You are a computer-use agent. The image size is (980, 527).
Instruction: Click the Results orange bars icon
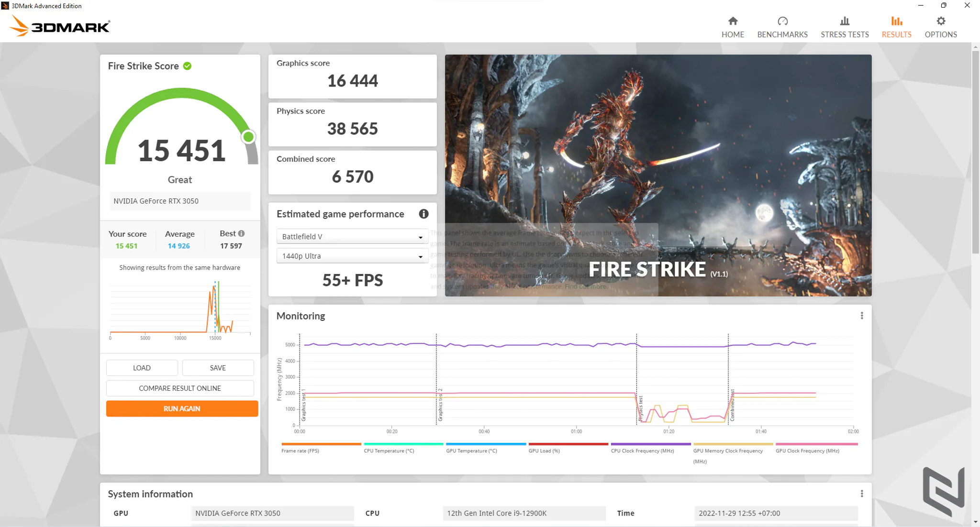point(896,21)
